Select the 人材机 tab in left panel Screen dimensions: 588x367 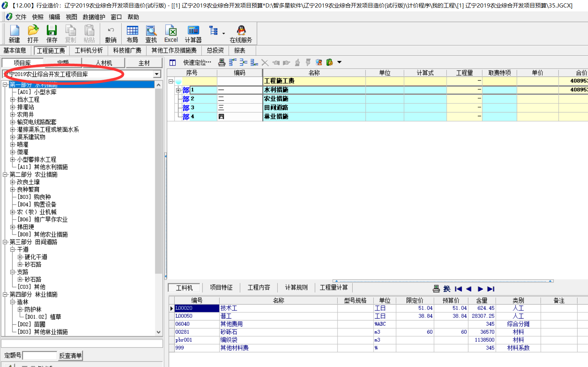click(104, 63)
